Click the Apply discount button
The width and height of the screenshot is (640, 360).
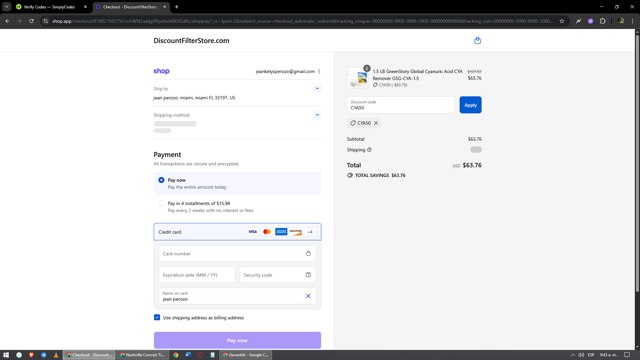coord(470,105)
